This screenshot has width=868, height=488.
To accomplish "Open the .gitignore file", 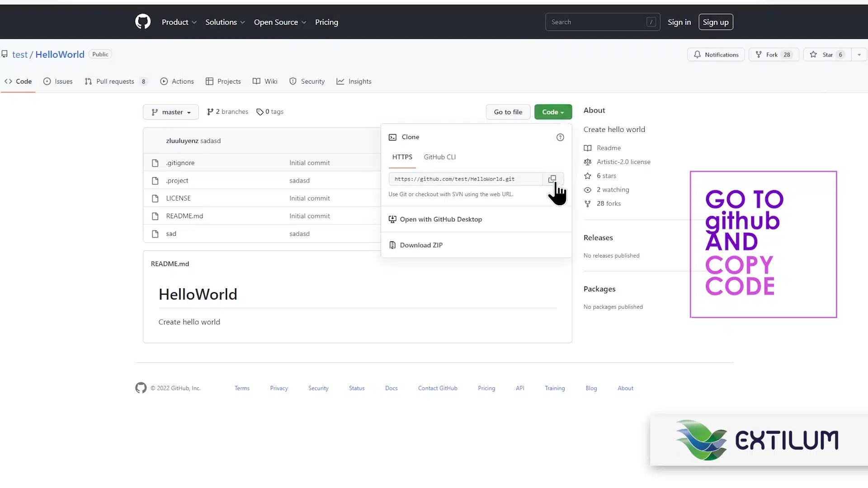I will click(180, 163).
